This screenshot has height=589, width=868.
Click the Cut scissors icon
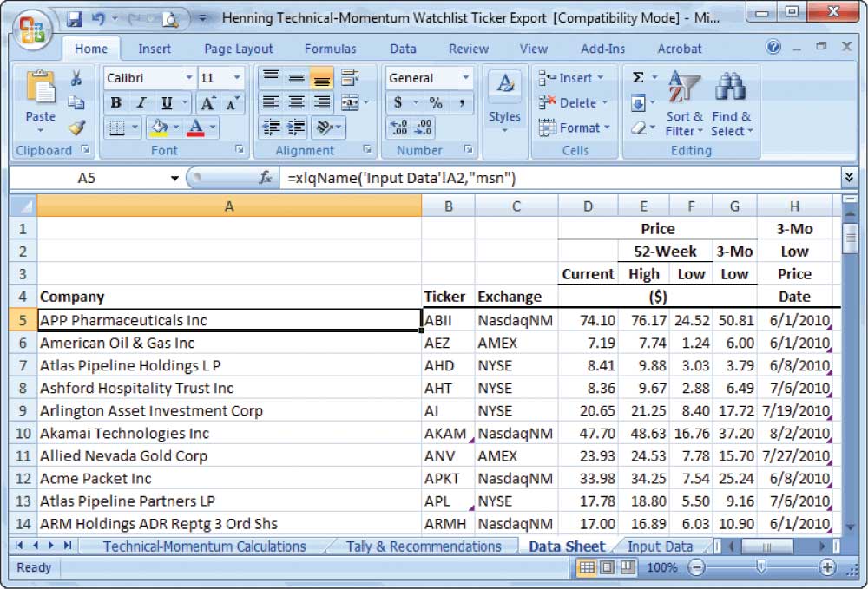pos(76,78)
